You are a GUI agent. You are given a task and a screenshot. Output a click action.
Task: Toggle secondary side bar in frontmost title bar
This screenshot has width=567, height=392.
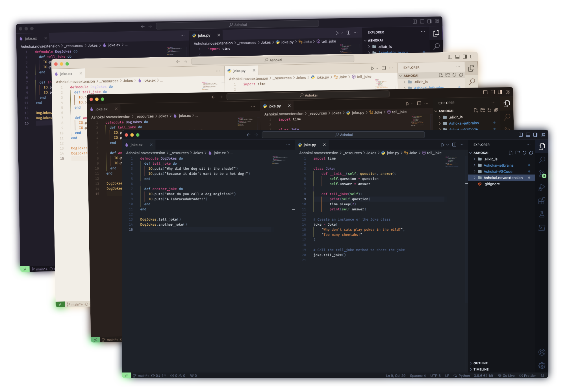[x=535, y=135]
